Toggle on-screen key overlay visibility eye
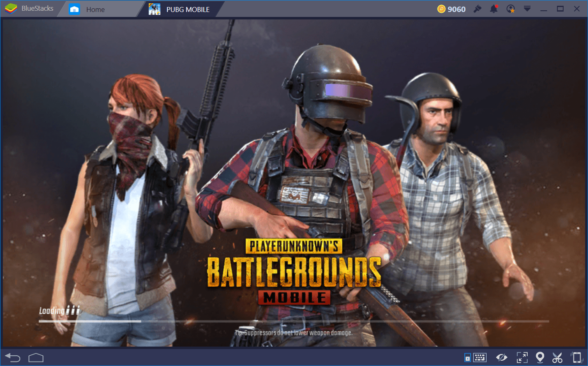 tap(502, 357)
